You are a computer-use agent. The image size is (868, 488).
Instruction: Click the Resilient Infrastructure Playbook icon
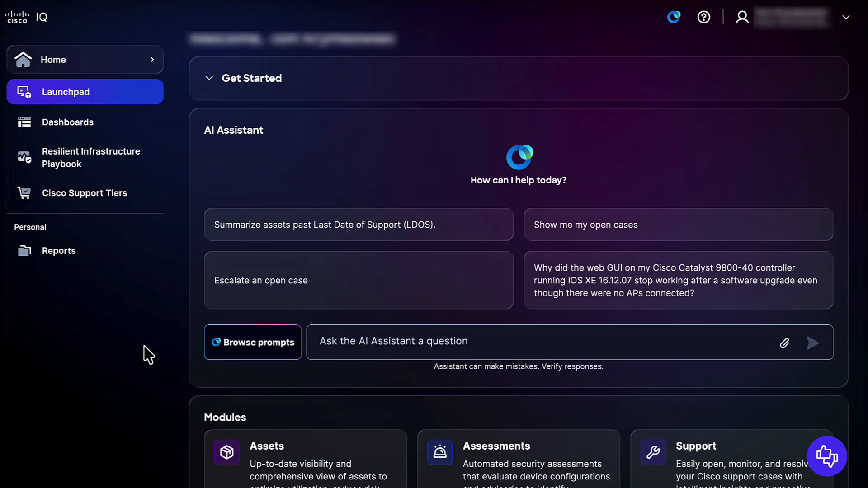24,157
